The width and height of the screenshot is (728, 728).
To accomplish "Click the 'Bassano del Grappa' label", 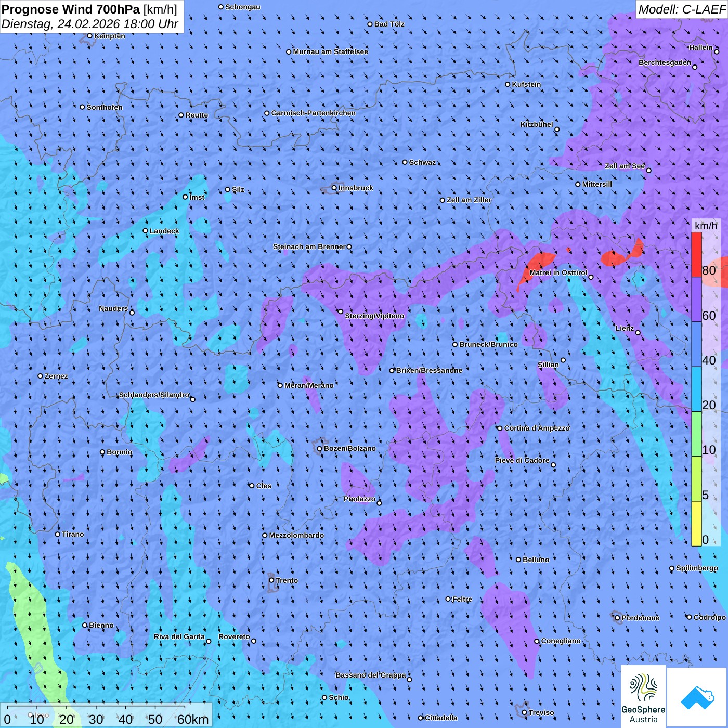I will [x=371, y=675].
